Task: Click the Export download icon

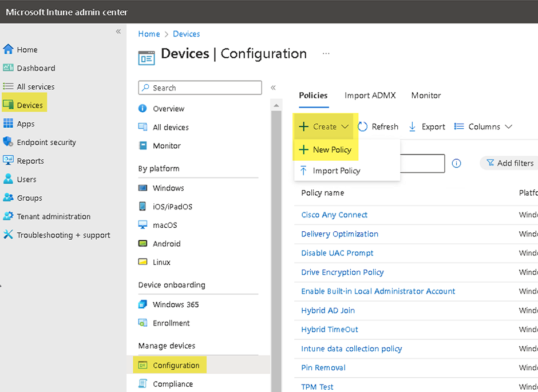Action: click(x=412, y=126)
